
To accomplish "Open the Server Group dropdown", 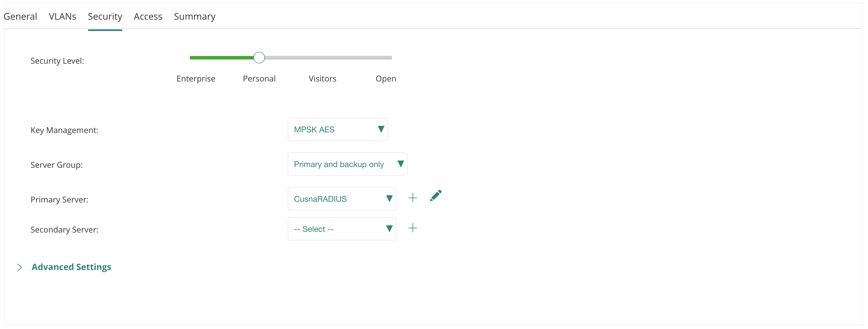I will (347, 164).
